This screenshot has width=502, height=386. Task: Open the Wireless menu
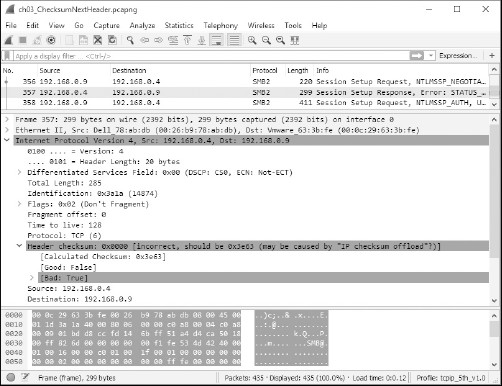pyautogui.click(x=261, y=25)
